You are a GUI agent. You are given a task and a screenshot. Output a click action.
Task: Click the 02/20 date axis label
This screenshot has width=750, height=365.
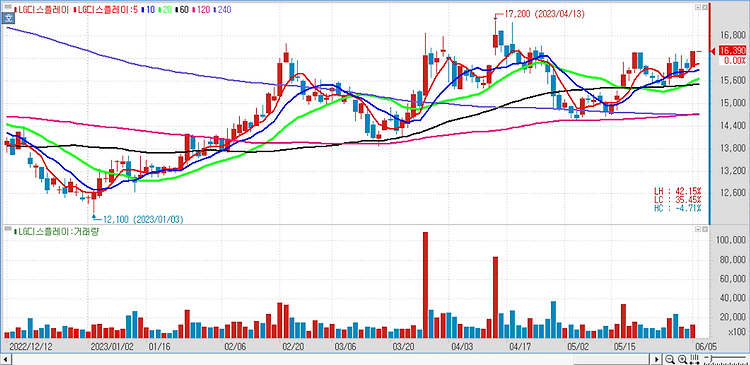[292, 345]
